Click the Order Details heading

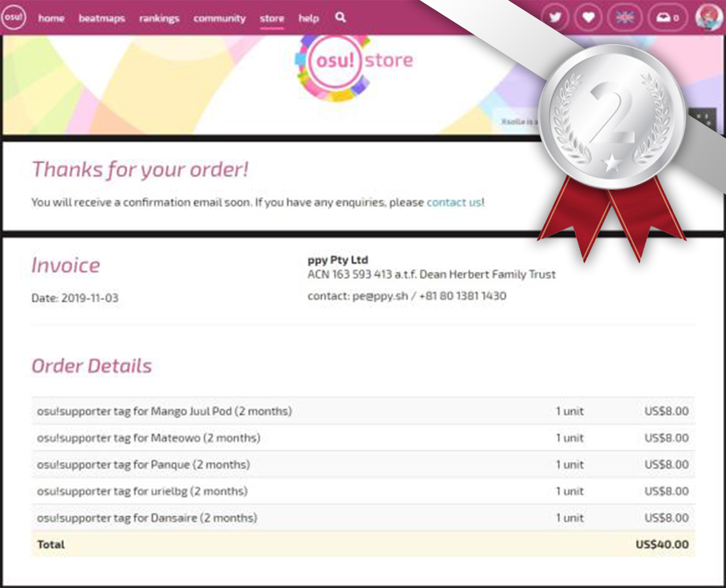91,366
